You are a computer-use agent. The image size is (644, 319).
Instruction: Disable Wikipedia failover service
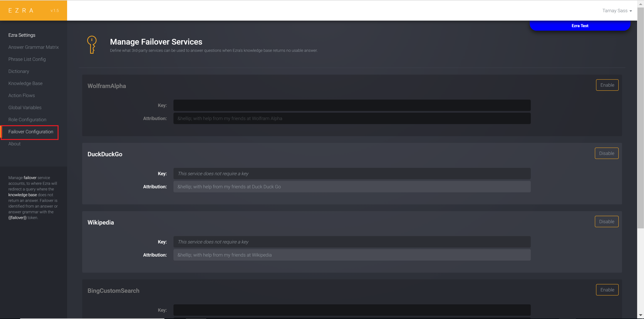[607, 221]
